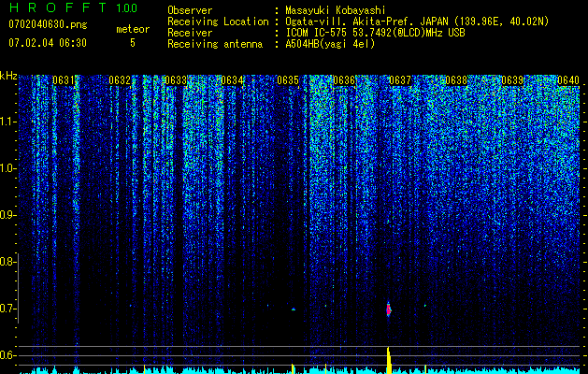This screenshot has width=588, height=374.
Task: Click the 0638 time marker
Action: click(x=456, y=80)
